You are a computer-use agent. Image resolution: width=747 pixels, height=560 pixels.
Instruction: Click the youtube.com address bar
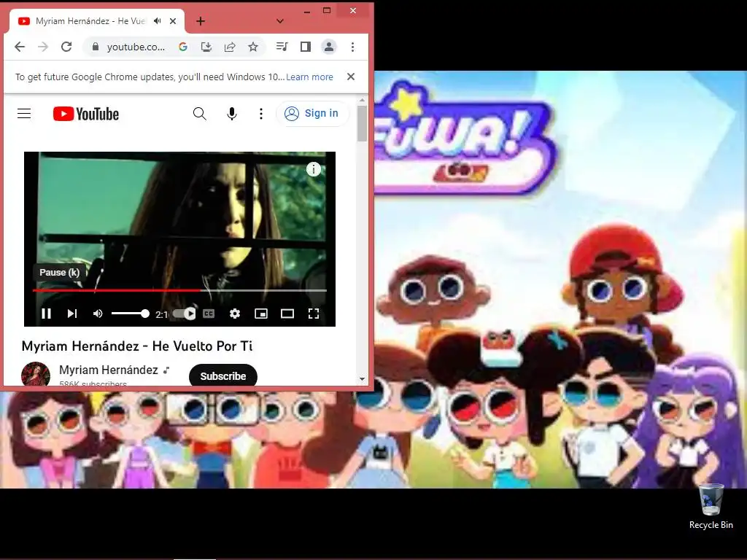(136, 47)
